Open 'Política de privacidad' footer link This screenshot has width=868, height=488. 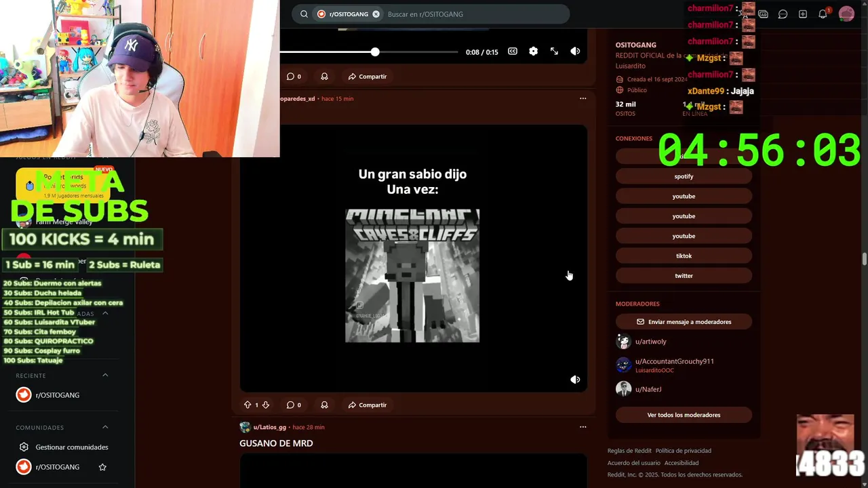tap(683, 451)
